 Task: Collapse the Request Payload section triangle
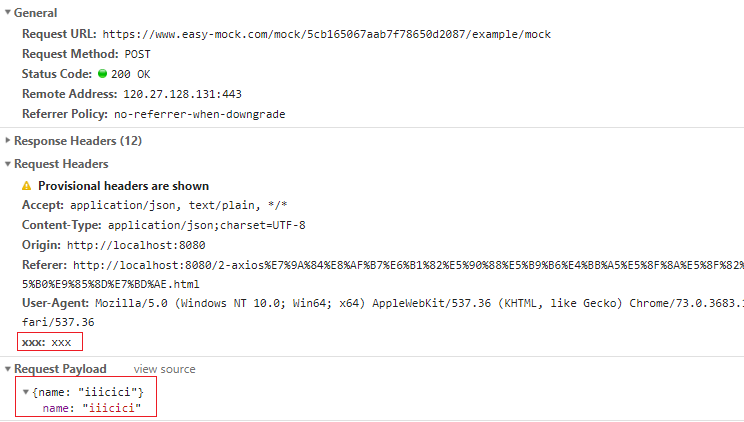8,369
